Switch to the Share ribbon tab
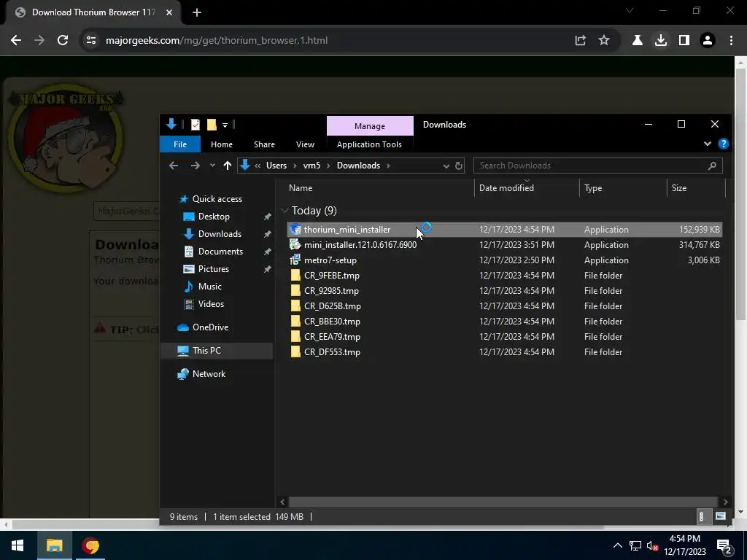Image resolution: width=747 pixels, height=560 pixels. [x=264, y=144]
